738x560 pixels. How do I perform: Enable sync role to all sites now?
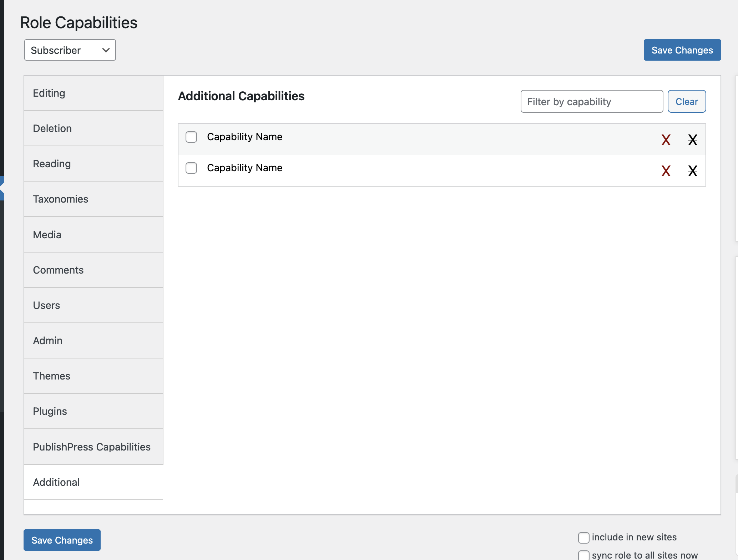tap(583, 555)
